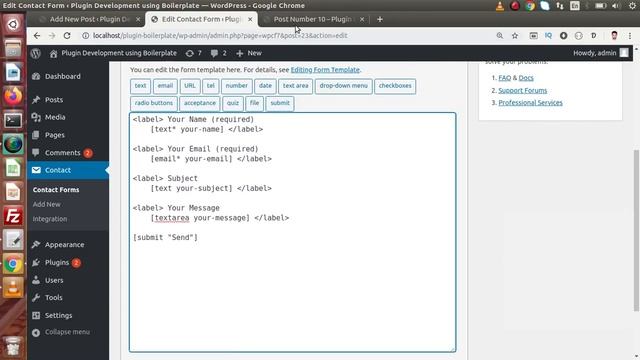Viewport: 640px width, 360px height.
Task: Open the Ubuntu Dash search icon
Action: point(13,24)
